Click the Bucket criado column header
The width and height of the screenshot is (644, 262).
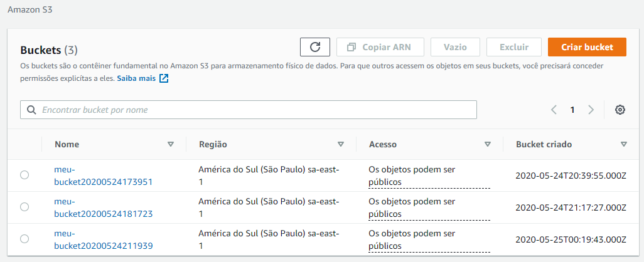point(544,144)
